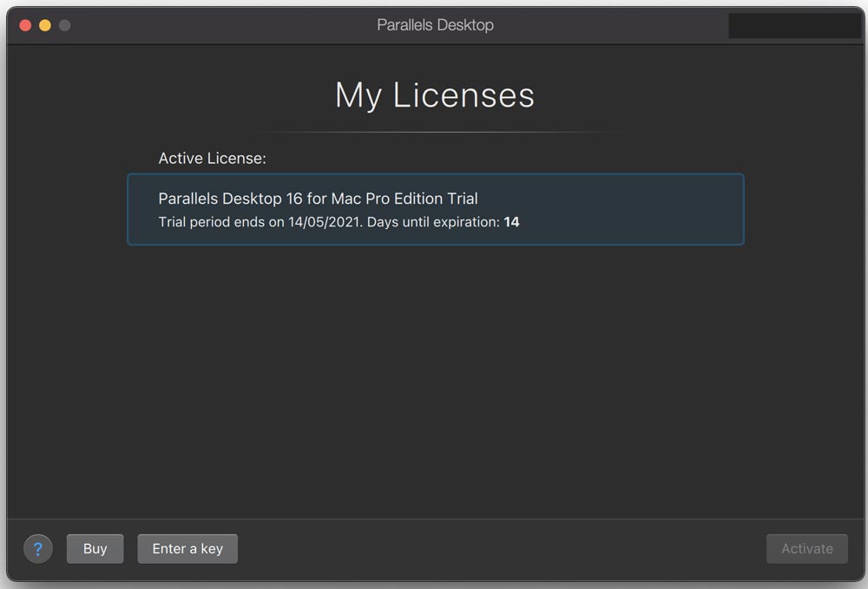Click the yellow minimize traffic light

[x=44, y=26]
